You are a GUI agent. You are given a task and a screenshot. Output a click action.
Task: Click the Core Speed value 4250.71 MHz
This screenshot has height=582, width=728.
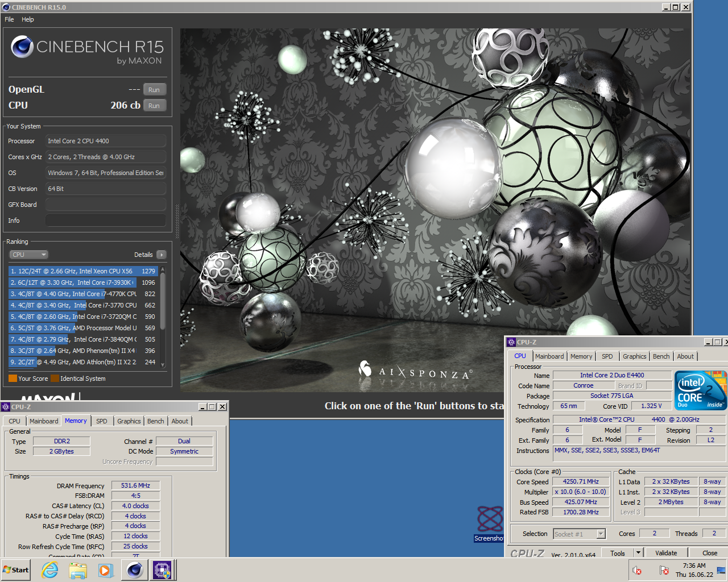[x=581, y=481]
